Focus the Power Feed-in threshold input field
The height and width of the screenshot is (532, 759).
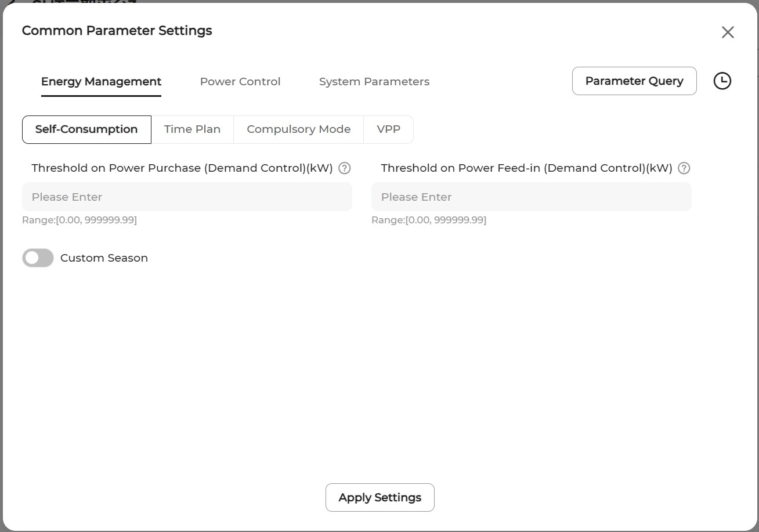531,197
